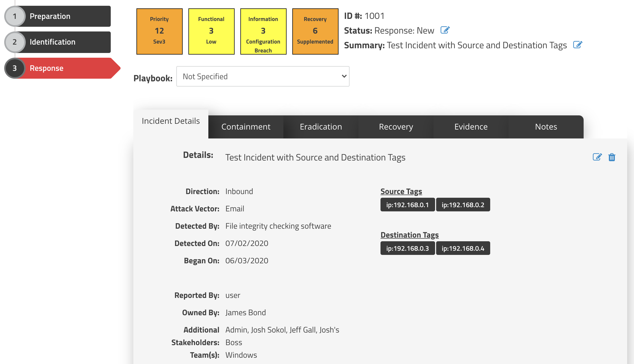Screen dimensions: 634x364
Task: Click the Playbook dropdown chevron arrow
Action: (344, 76)
